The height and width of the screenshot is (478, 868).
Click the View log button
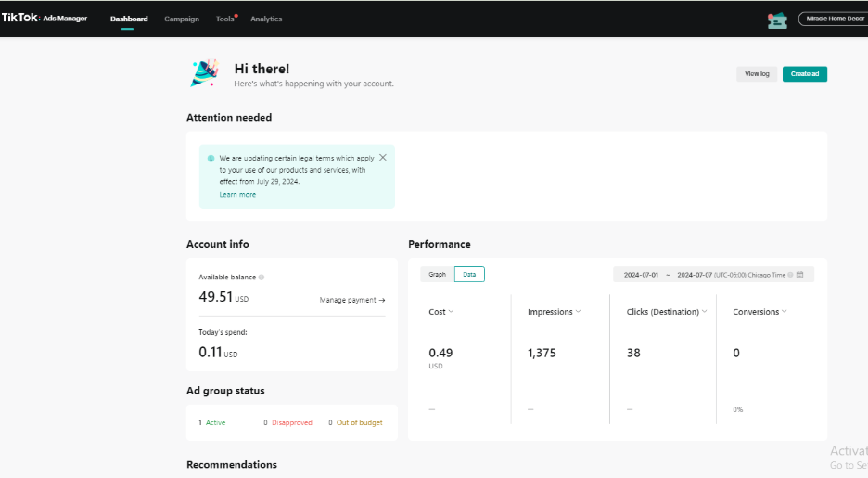(x=757, y=74)
